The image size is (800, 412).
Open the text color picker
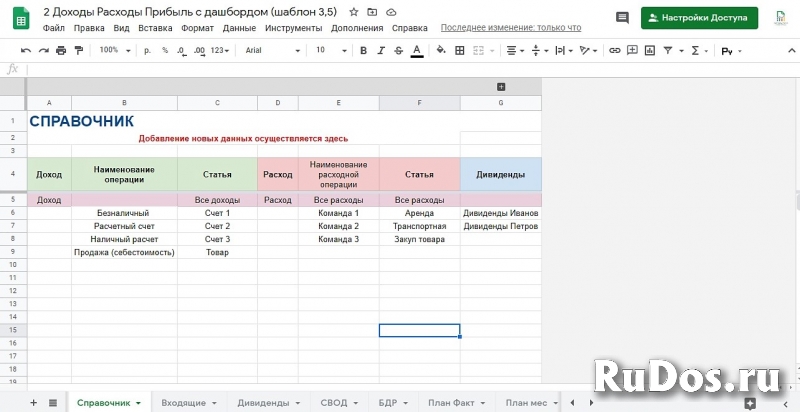[x=416, y=50]
